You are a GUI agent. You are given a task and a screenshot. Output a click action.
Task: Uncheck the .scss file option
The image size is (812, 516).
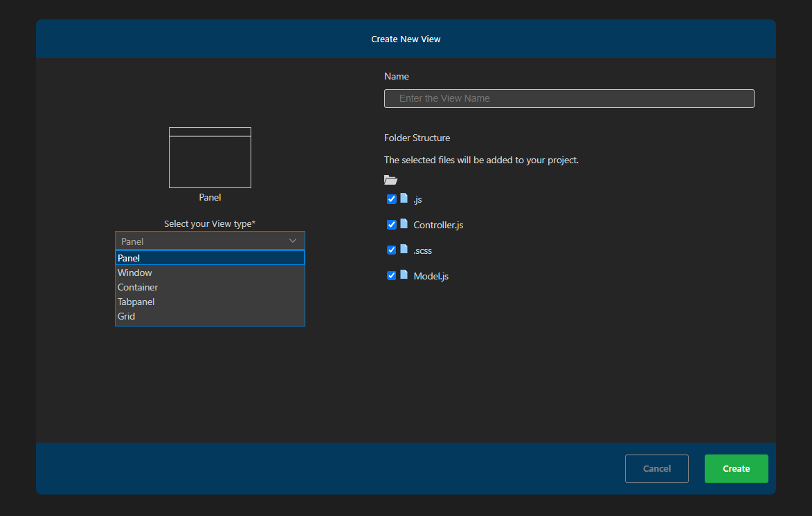point(392,249)
